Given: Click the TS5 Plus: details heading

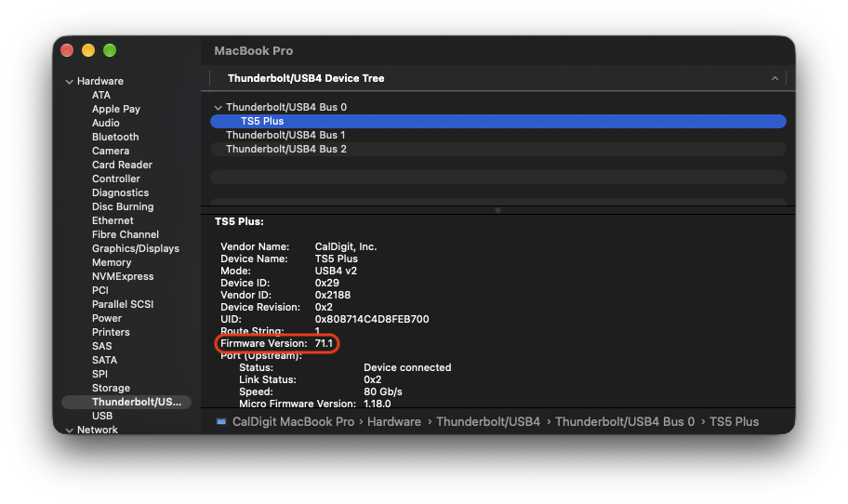Looking at the screenshot, I should tap(239, 221).
